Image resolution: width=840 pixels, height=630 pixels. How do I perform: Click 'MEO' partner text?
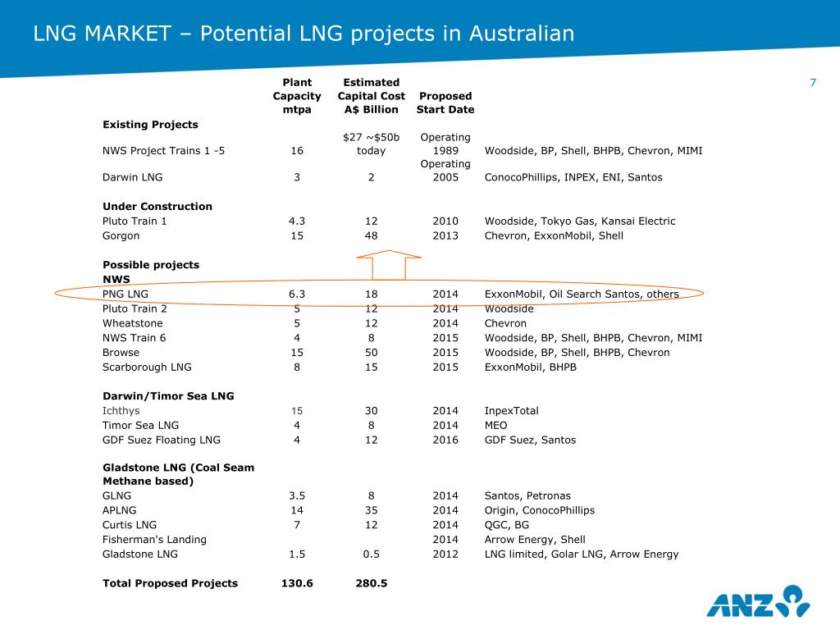(x=495, y=426)
